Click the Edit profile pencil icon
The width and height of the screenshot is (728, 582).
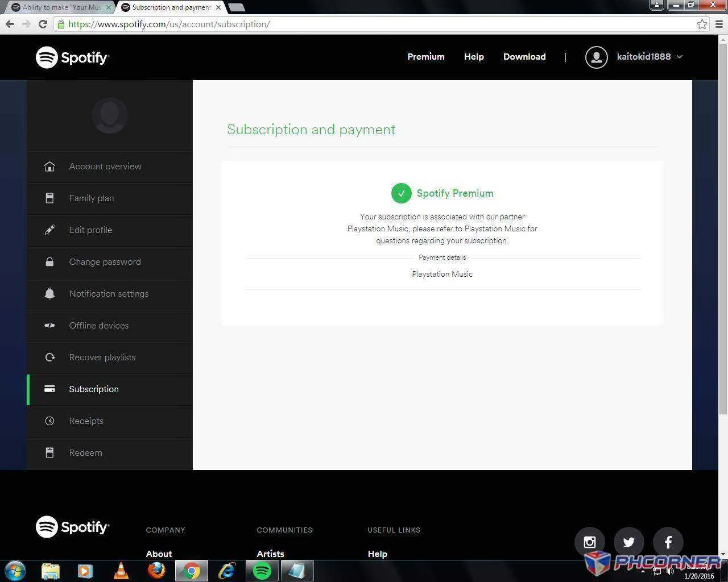pos(49,230)
